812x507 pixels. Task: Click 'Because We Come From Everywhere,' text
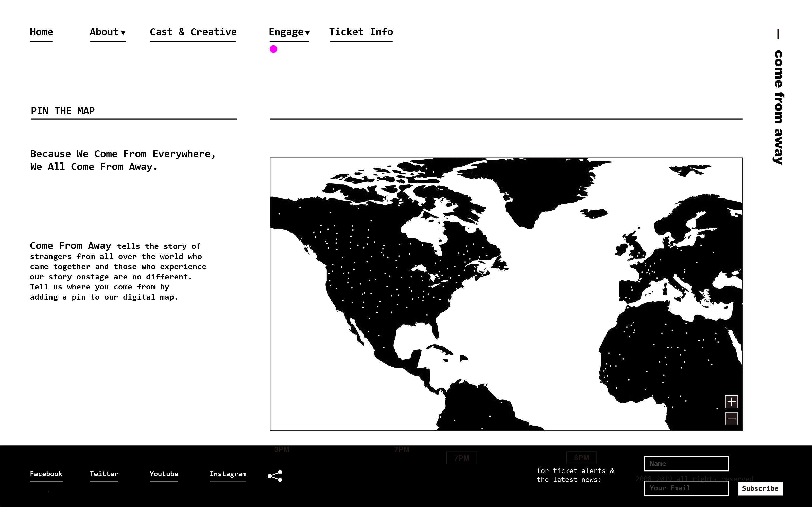(x=123, y=154)
